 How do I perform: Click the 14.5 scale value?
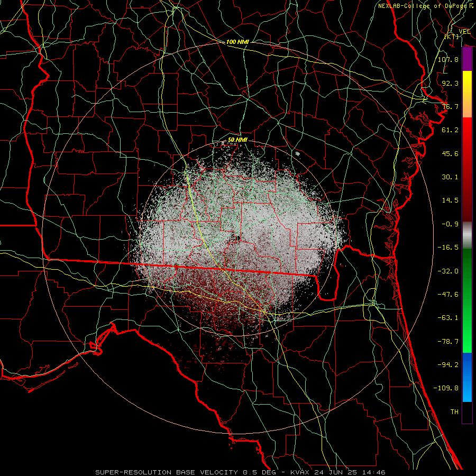coord(450,200)
